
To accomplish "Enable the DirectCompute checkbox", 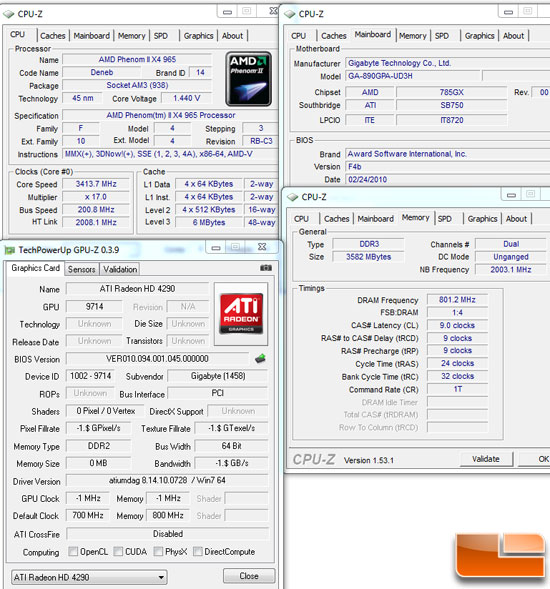I will 198,551.
